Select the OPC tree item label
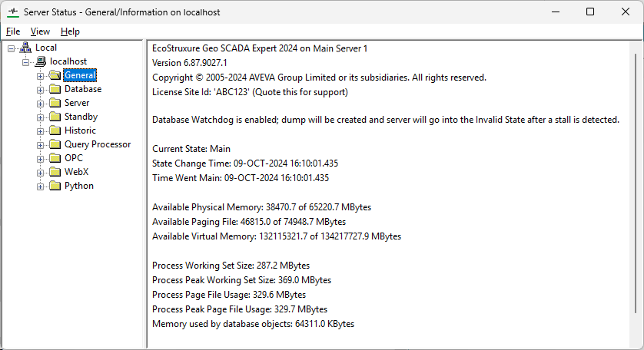644x350 pixels. (x=74, y=158)
